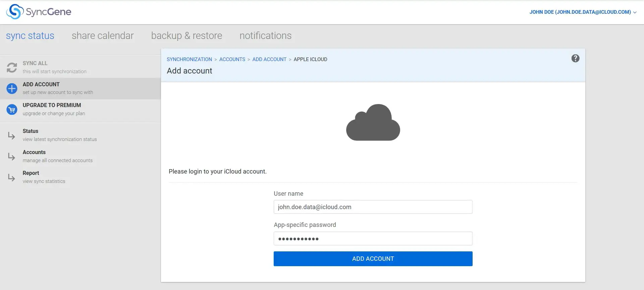Focus the User name input field

[373, 207]
